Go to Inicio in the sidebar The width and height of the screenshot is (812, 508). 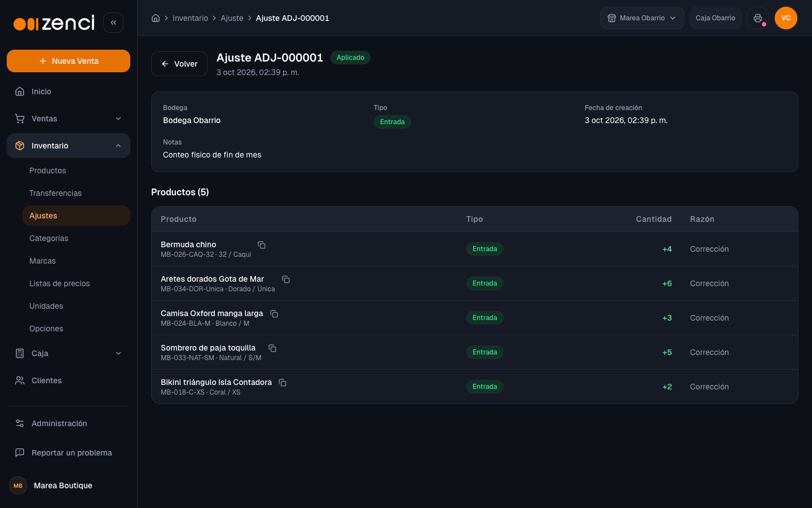[68, 91]
